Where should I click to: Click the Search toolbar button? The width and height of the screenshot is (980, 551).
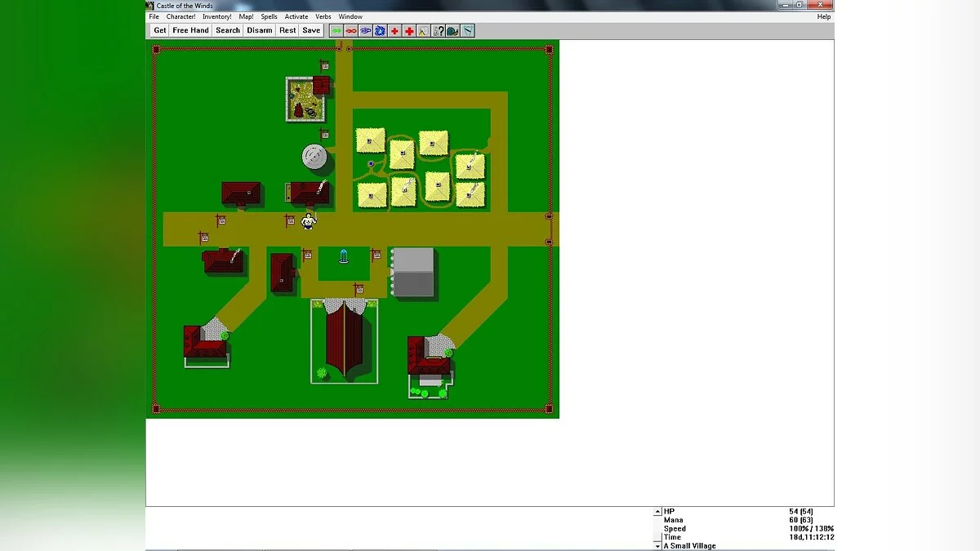point(228,30)
